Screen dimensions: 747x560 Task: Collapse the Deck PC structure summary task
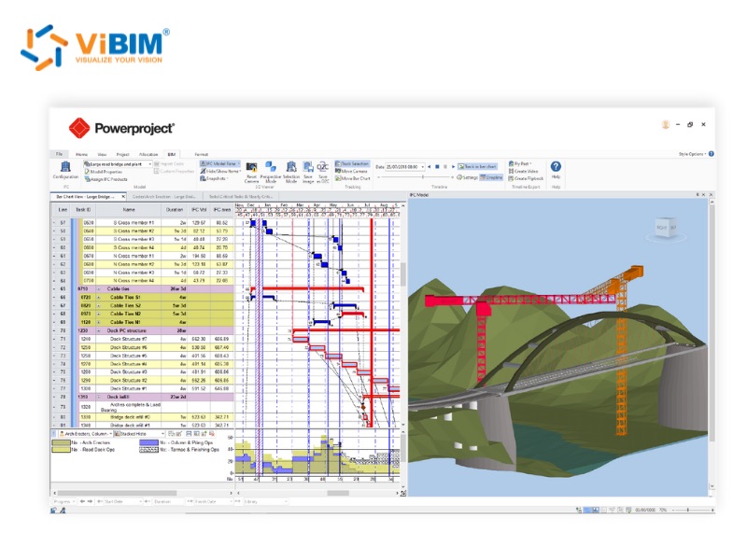[x=99, y=330]
